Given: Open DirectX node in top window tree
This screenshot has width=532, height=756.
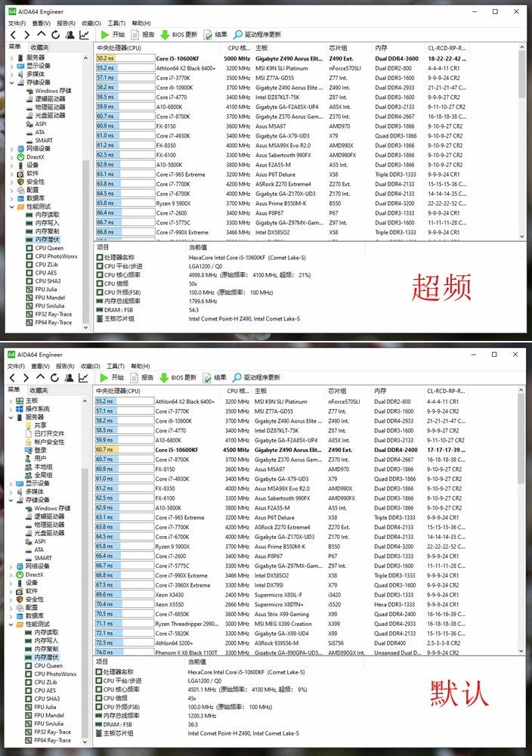Looking at the screenshot, I should tap(36, 156).
